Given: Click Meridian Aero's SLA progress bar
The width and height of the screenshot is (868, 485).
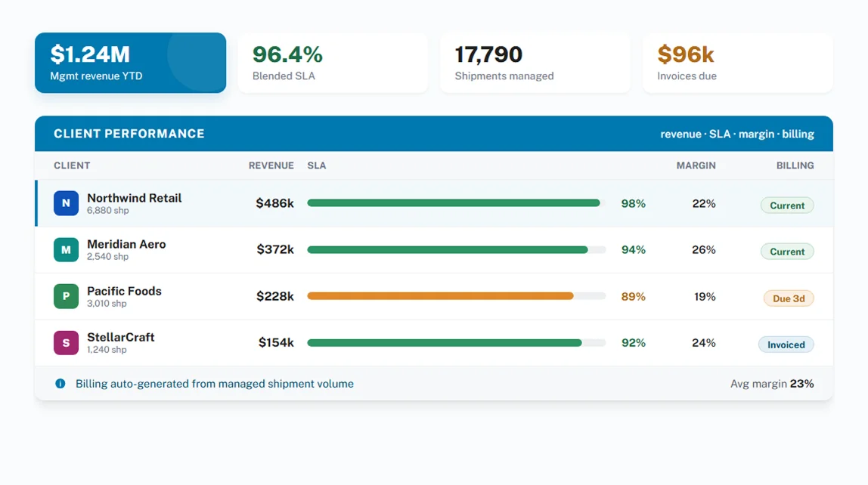Looking at the screenshot, I should click(x=456, y=249).
